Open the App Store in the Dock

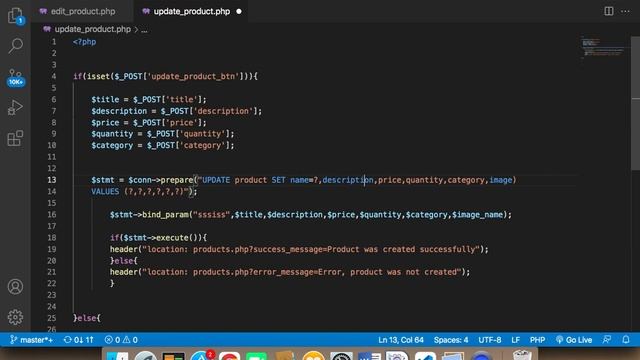201,356
